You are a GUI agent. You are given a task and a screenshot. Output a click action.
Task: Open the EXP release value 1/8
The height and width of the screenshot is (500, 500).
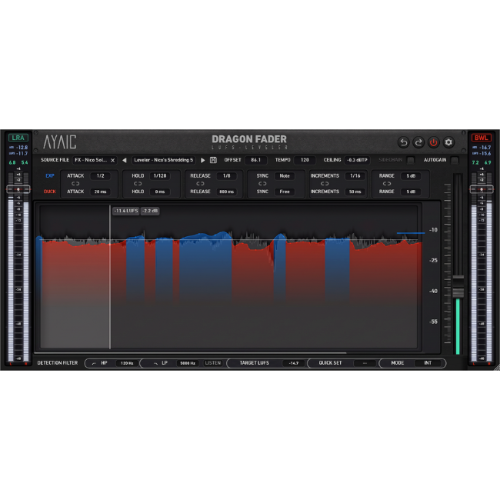point(227,176)
